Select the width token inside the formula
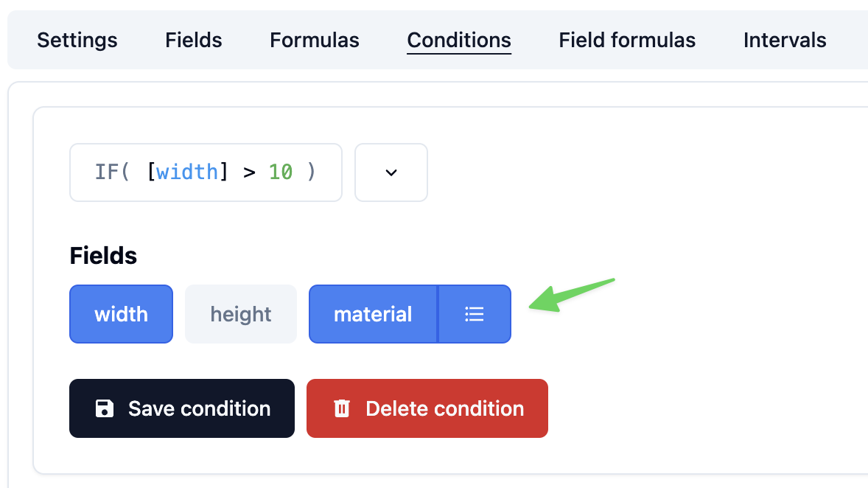The height and width of the screenshot is (488, 868). [x=186, y=172]
